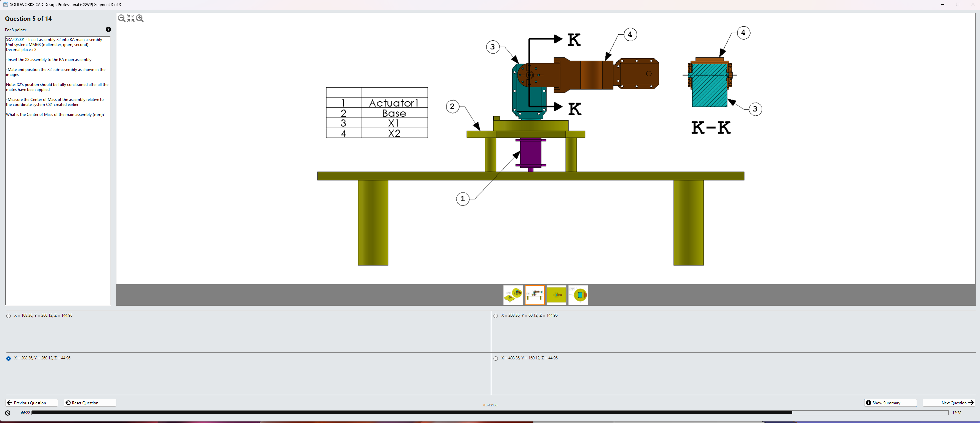Click the Question 5 of 14 heading
This screenshot has height=423, width=980.
29,19
